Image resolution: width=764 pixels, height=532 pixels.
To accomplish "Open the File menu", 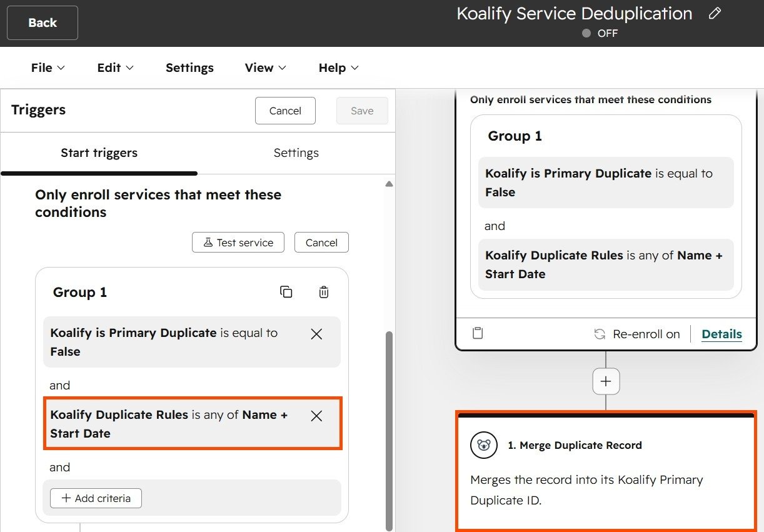I will click(48, 68).
